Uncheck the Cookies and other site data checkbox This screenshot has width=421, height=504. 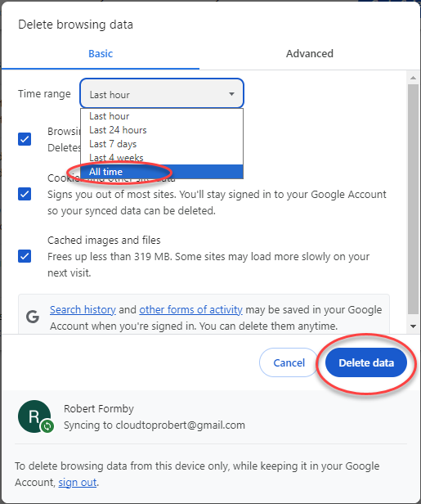coord(25,194)
